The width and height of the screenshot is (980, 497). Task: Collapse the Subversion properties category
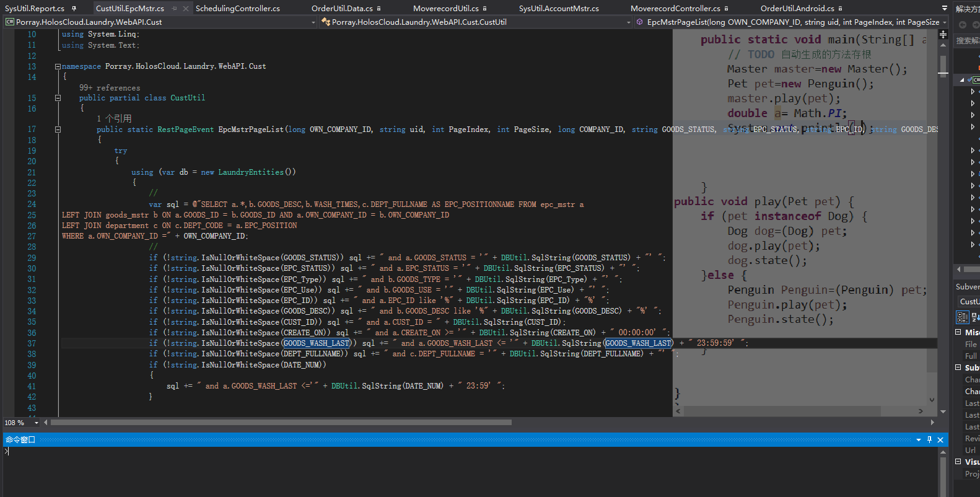958,367
